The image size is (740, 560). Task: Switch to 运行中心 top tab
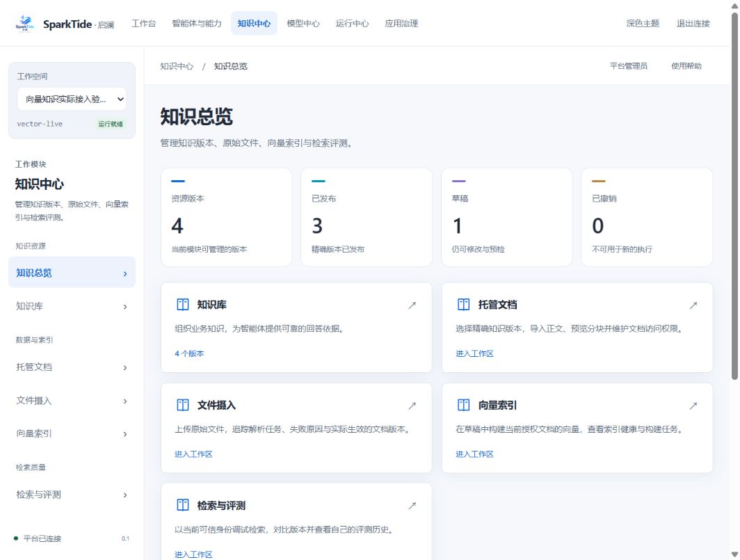[352, 23]
